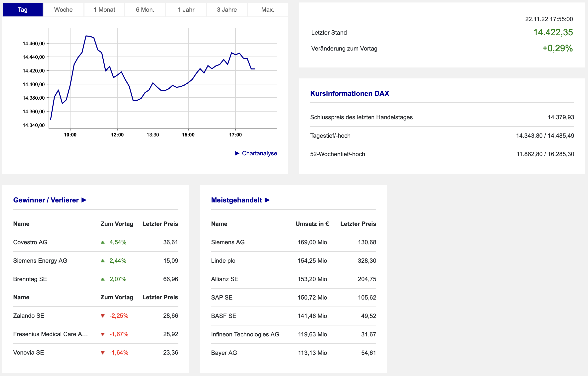Click red down arrow beside Vonovia SE
The width and height of the screenshot is (588, 376).
click(102, 353)
